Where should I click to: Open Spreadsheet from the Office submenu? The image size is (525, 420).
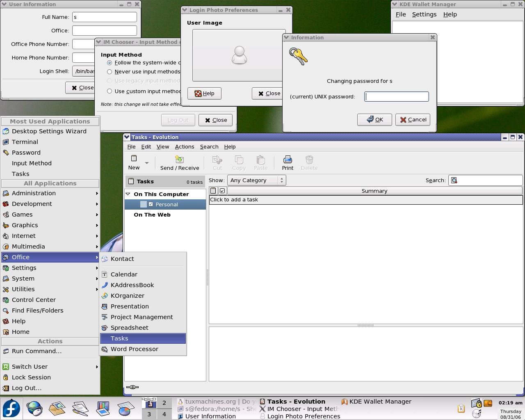coord(143,328)
